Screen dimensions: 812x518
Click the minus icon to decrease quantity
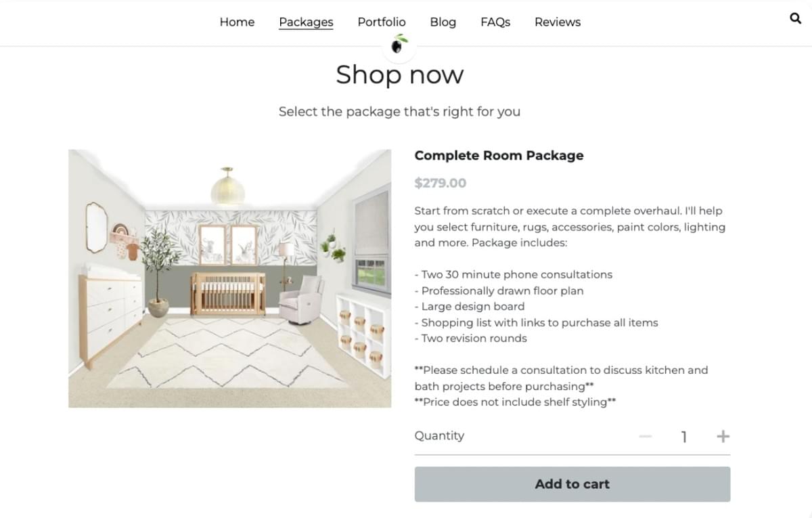[x=646, y=436]
